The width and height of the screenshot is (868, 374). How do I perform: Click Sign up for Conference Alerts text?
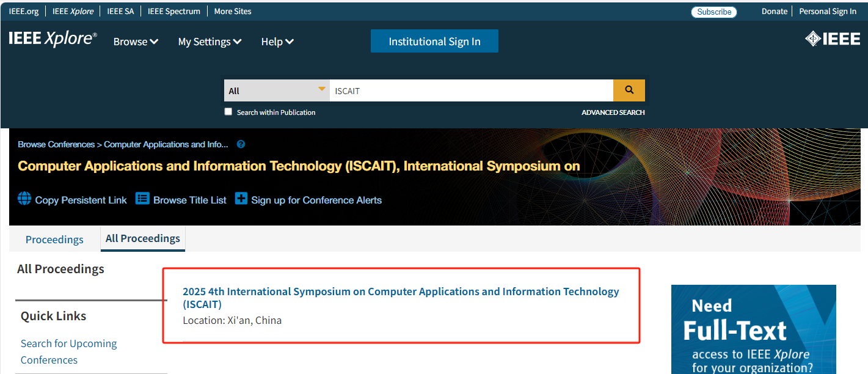pos(316,200)
